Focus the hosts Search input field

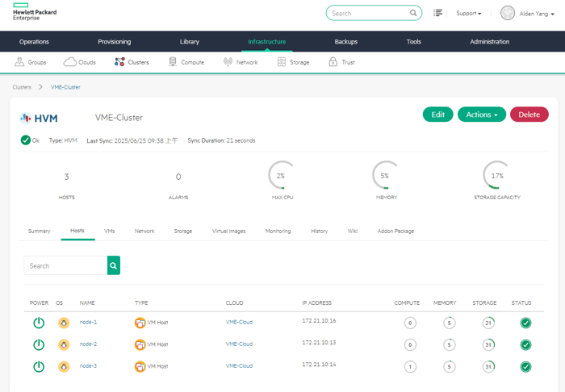(x=65, y=265)
